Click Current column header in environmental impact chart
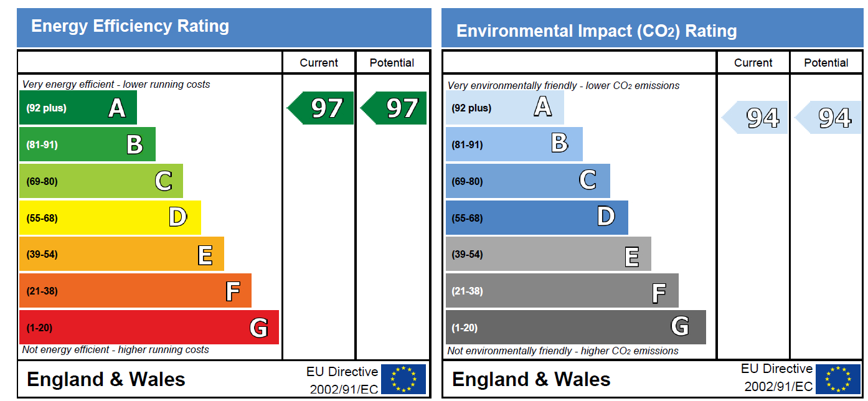Viewport: 868px width, 401px height. (753, 63)
